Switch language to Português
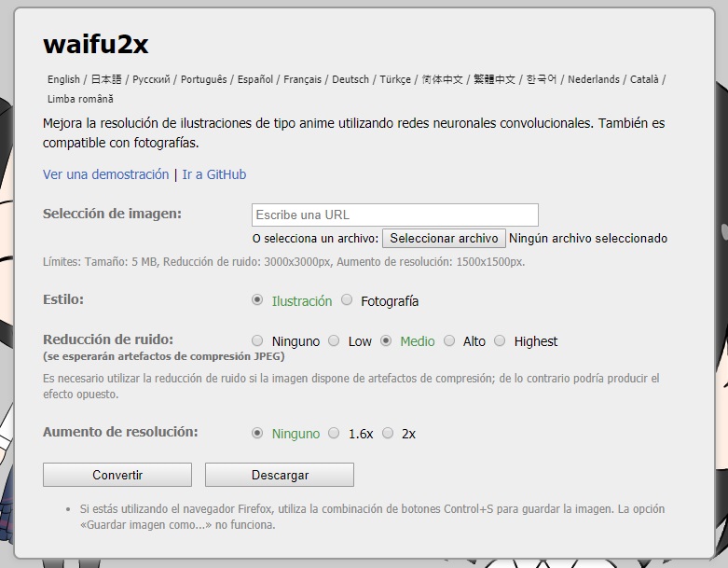 (204, 79)
